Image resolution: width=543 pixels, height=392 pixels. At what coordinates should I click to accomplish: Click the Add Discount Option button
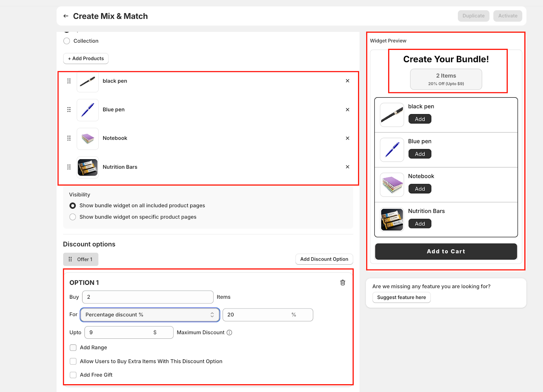click(x=324, y=259)
